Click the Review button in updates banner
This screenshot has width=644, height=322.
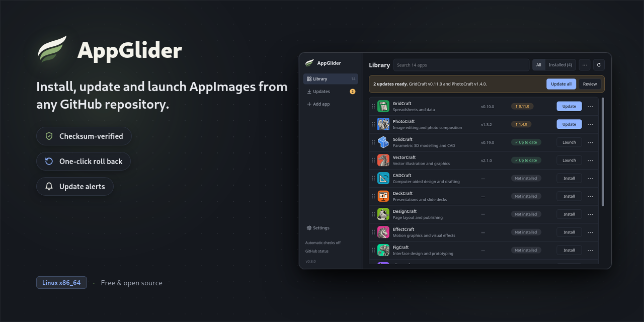point(590,84)
